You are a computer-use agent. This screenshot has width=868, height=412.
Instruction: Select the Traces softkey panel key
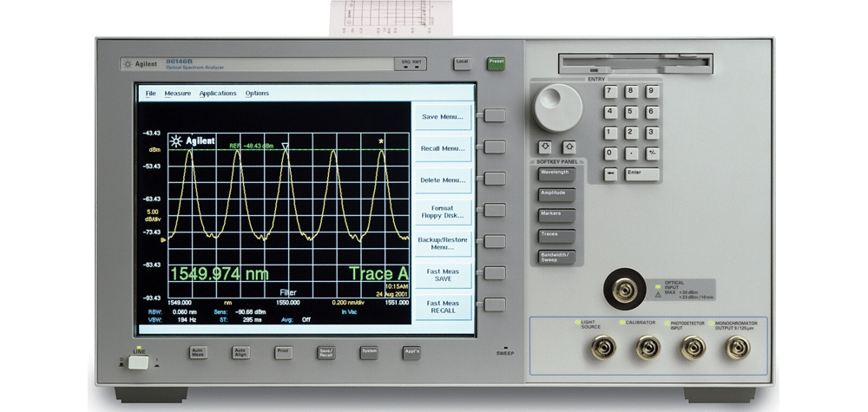coord(556,236)
